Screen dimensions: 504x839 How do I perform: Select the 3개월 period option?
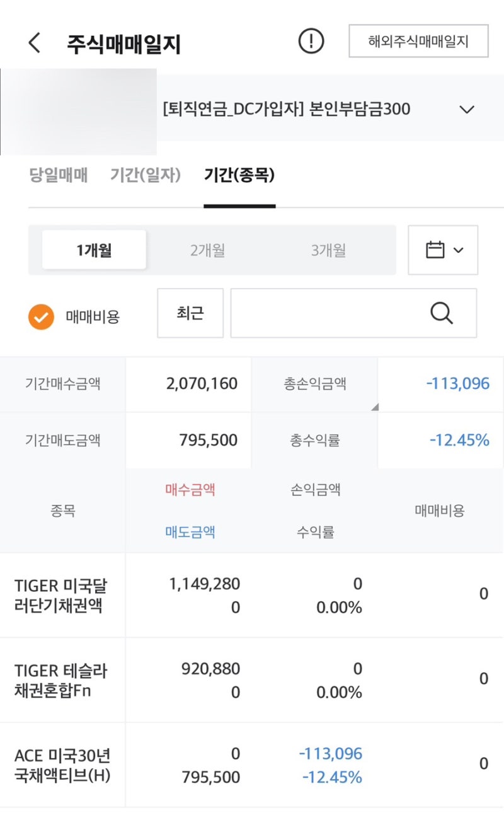coord(328,250)
